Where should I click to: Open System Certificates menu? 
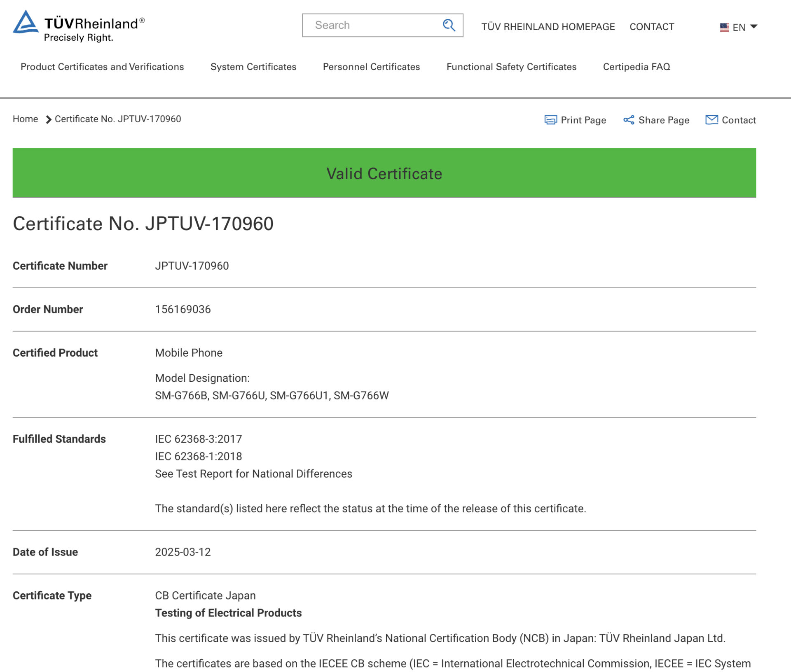(253, 67)
